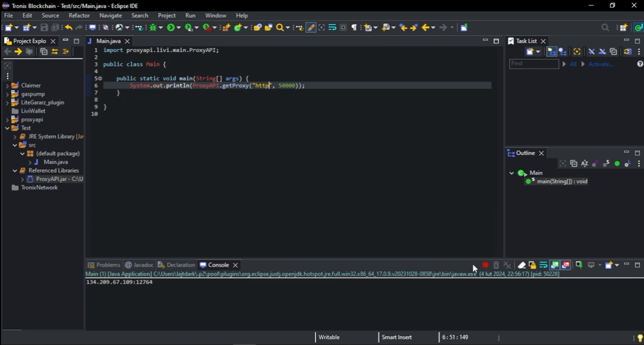
Task: Switch to the Problems tab
Action: coord(107,265)
